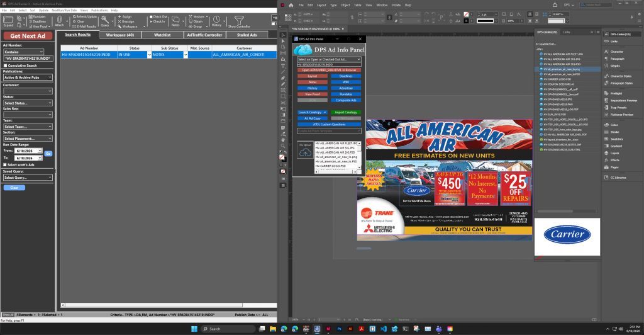Click the Go button beside date range
This screenshot has height=335, width=644.
pos(48,154)
